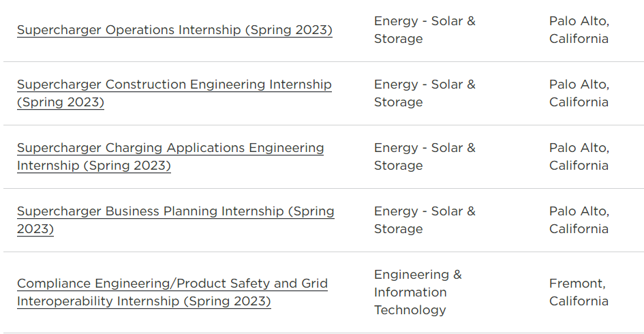The width and height of the screenshot is (644, 334).
Task: Click 'Interoperability Internship (Spring 2023)' link line
Action: pos(144,301)
